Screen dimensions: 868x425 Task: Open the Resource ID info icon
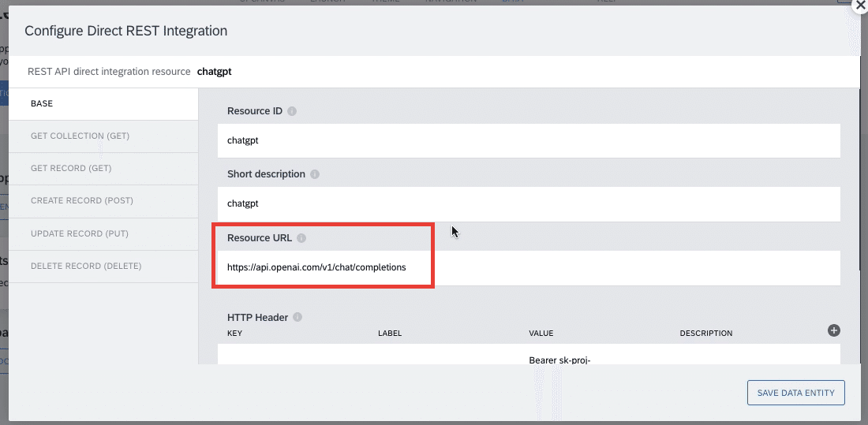pyautogui.click(x=292, y=111)
